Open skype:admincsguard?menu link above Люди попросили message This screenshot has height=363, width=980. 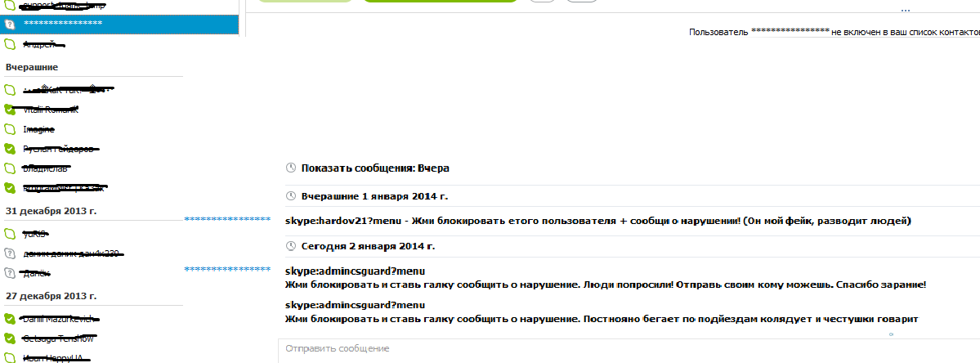355,271
